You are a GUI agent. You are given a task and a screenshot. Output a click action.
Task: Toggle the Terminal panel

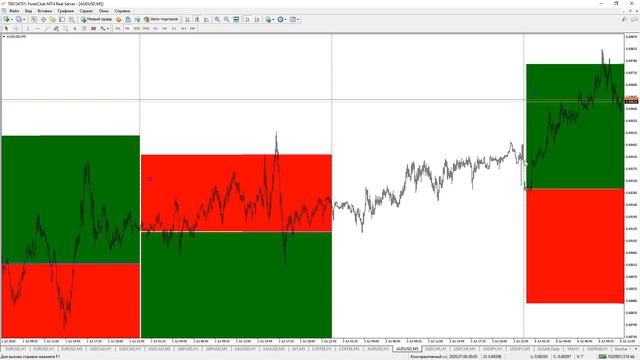62,19
